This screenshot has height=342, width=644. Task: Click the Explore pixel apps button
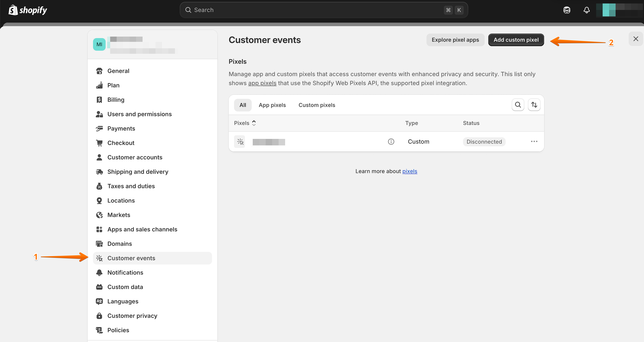[455, 40]
